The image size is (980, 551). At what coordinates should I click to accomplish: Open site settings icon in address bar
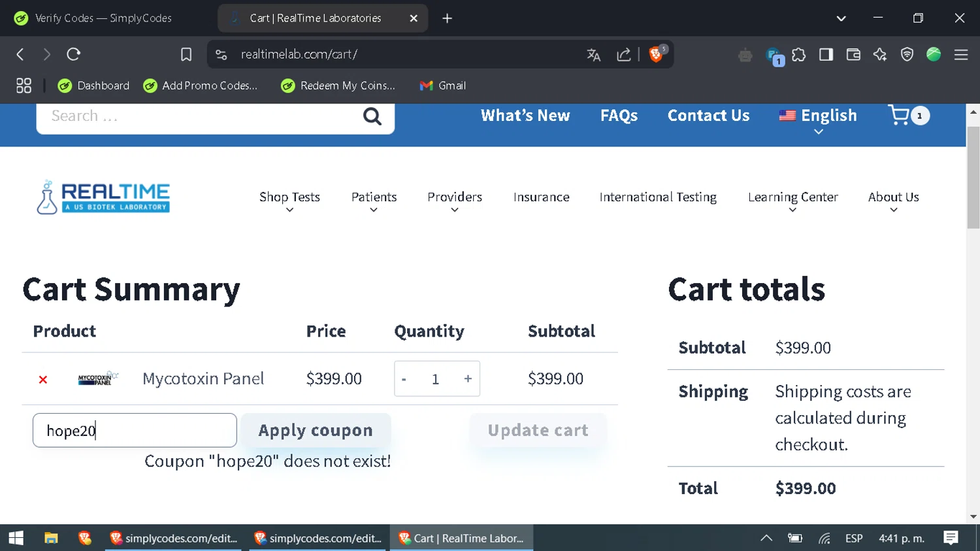[x=221, y=54]
